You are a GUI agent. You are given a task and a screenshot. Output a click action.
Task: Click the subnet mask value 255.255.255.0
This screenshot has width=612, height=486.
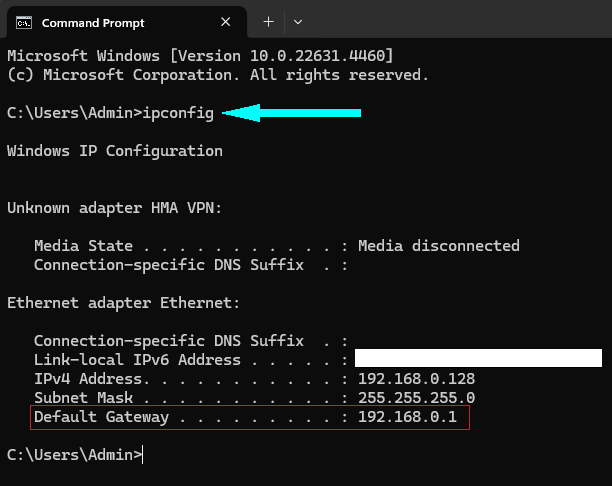tap(415, 398)
